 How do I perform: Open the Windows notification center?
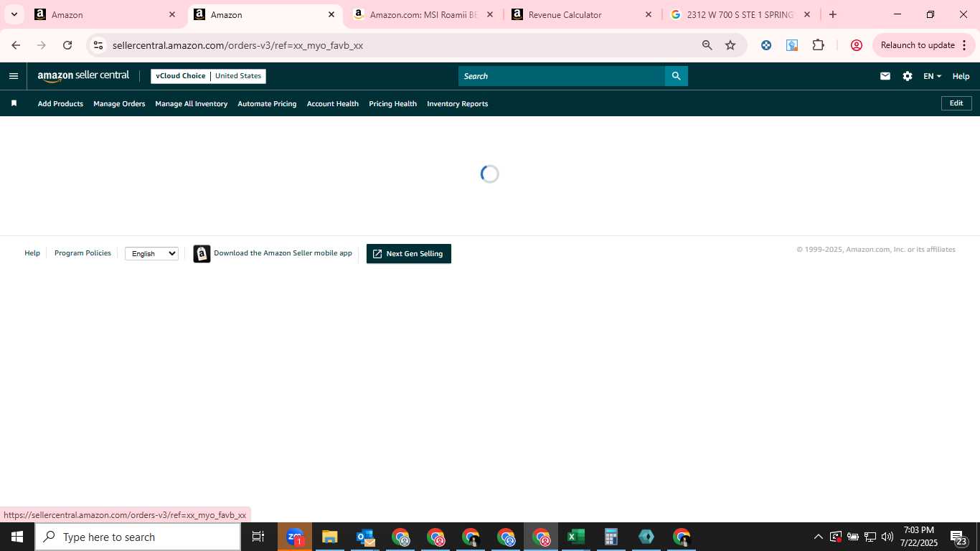(x=958, y=537)
